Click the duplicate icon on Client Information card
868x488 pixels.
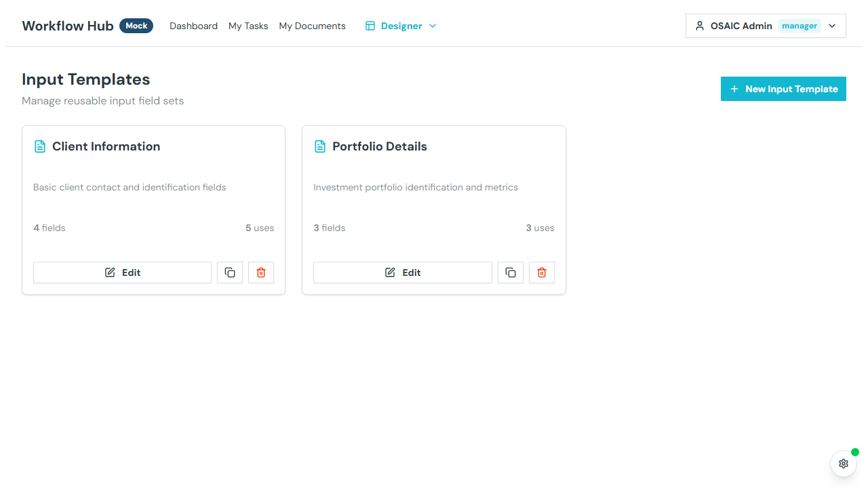229,272
